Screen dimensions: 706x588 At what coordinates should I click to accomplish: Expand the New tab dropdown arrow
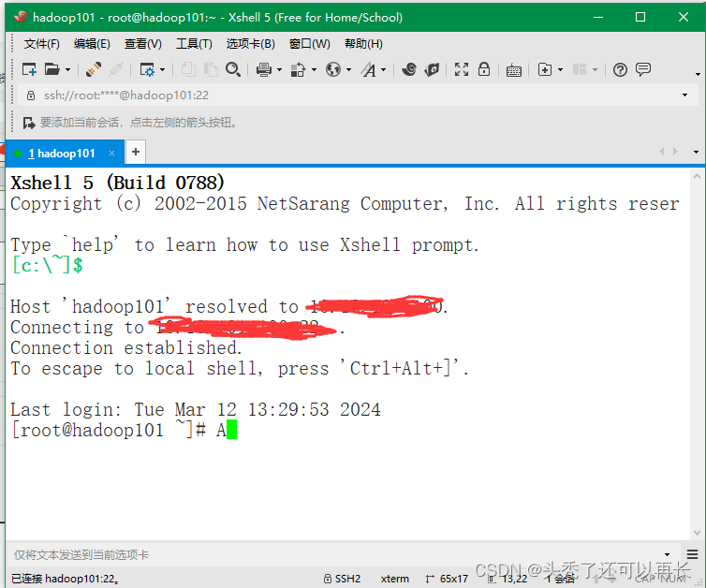[x=561, y=70]
